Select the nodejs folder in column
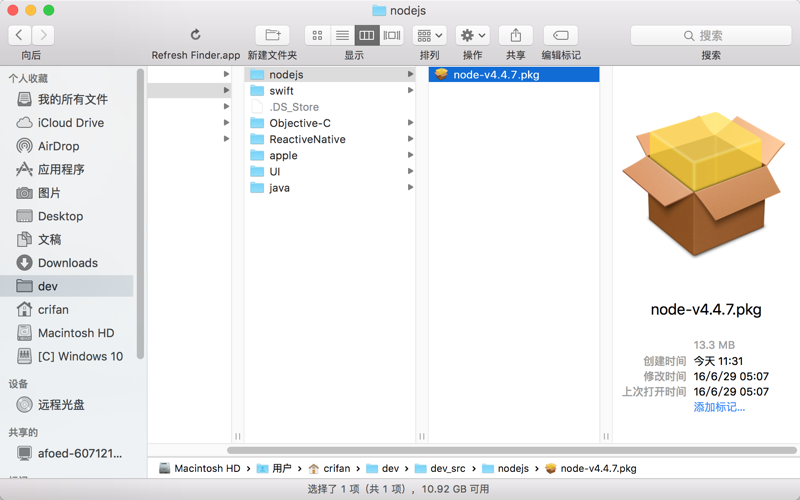This screenshot has height=500, width=800. (330, 74)
